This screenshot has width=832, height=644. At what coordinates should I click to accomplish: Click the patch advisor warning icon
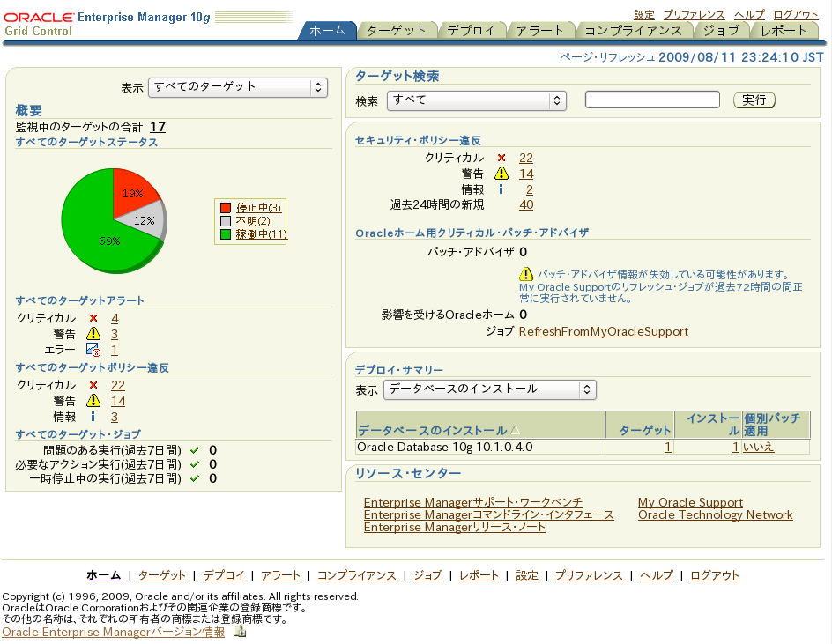pos(526,274)
